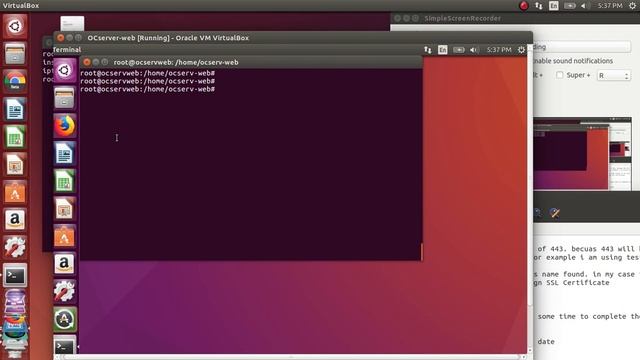Launch Firefox in the guest launcher
Viewport: 640px width, 360px height.
[x=64, y=126]
